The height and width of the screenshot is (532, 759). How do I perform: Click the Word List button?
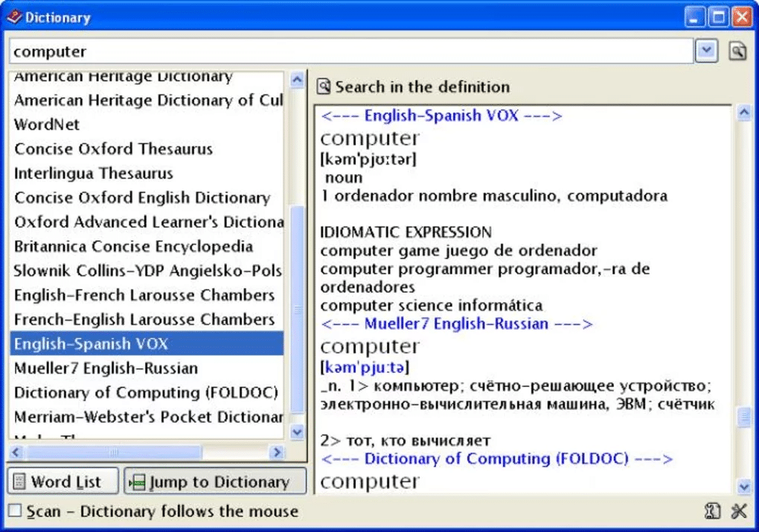[x=63, y=481]
